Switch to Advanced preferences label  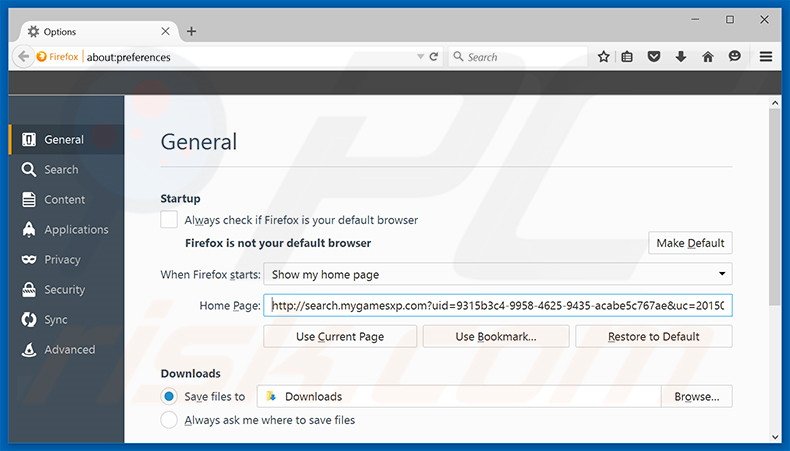(70, 349)
